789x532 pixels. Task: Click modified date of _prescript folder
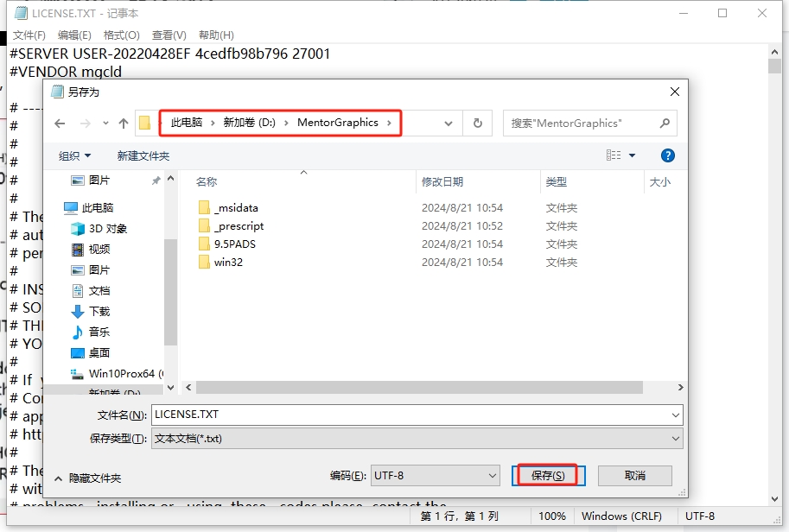462,225
